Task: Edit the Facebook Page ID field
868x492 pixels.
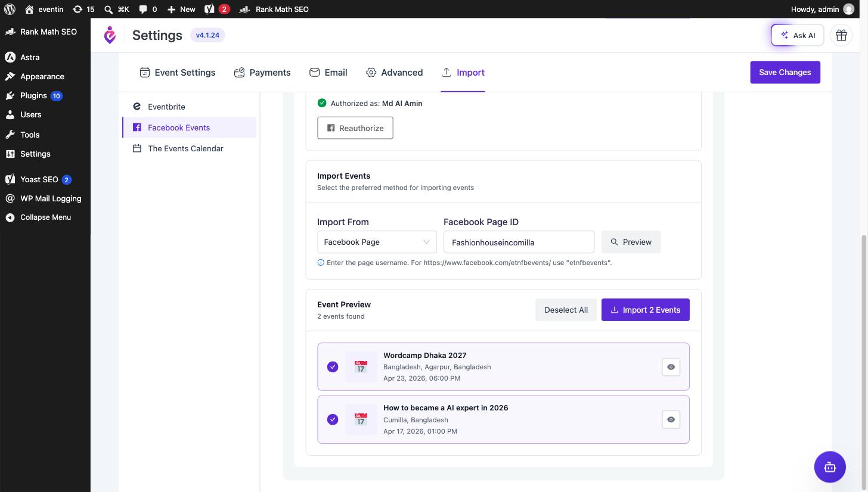Action: (x=519, y=242)
